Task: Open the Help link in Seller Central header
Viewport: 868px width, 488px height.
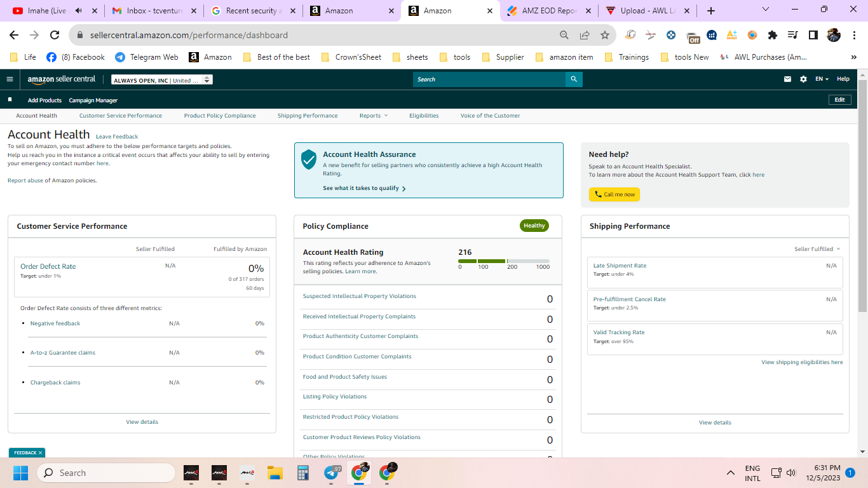Action: pos(843,79)
